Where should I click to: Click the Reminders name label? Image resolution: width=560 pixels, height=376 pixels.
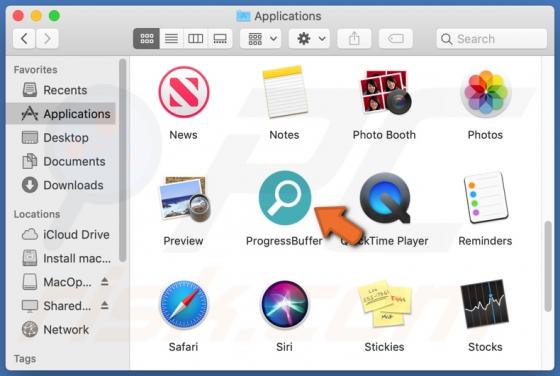point(485,241)
